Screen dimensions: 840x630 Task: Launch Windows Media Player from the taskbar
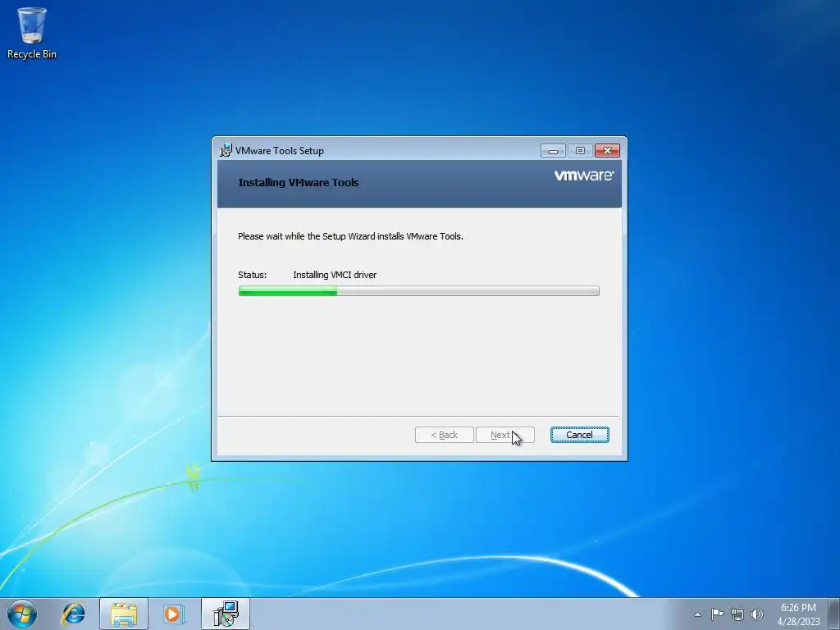click(x=174, y=614)
